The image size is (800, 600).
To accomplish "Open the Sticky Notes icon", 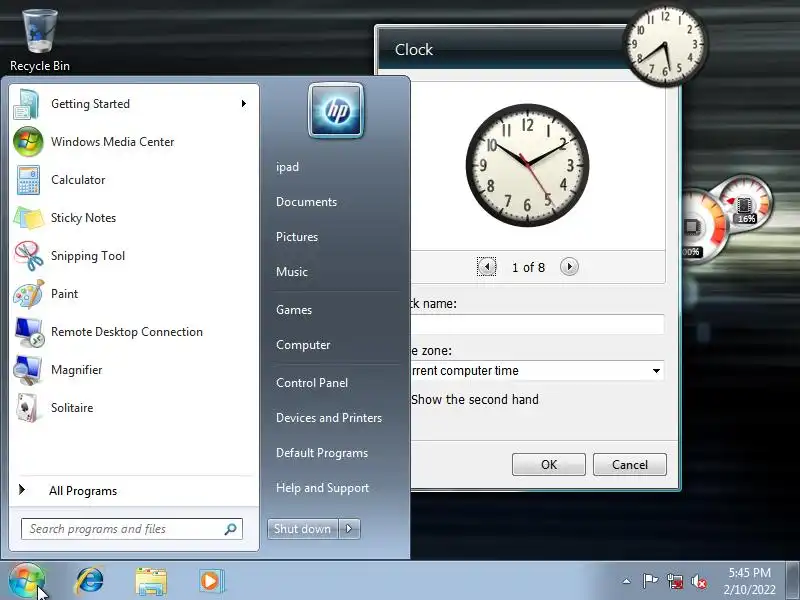I will (x=29, y=218).
